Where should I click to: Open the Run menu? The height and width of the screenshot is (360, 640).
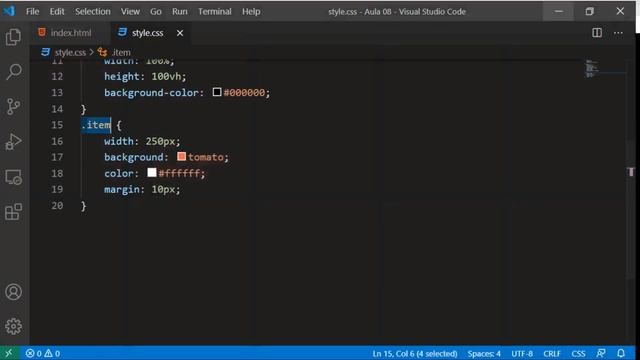click(180, 11)
